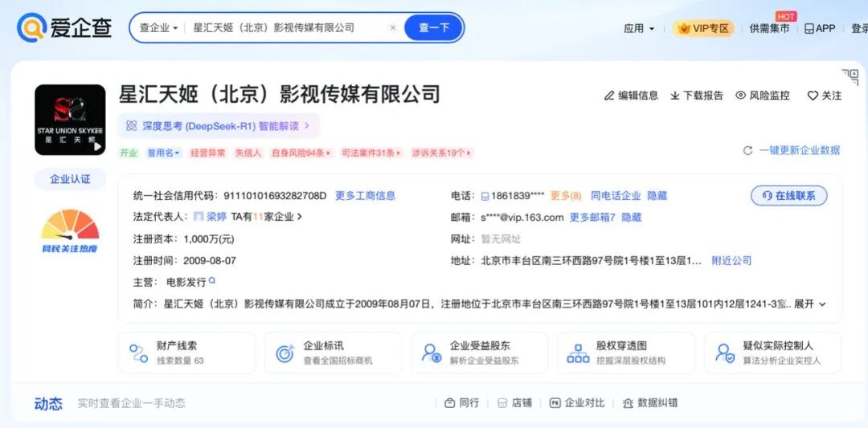Screen dimensions: 868x428
Task: Hide the email address with 隐藏
Action: click(631, 218)
